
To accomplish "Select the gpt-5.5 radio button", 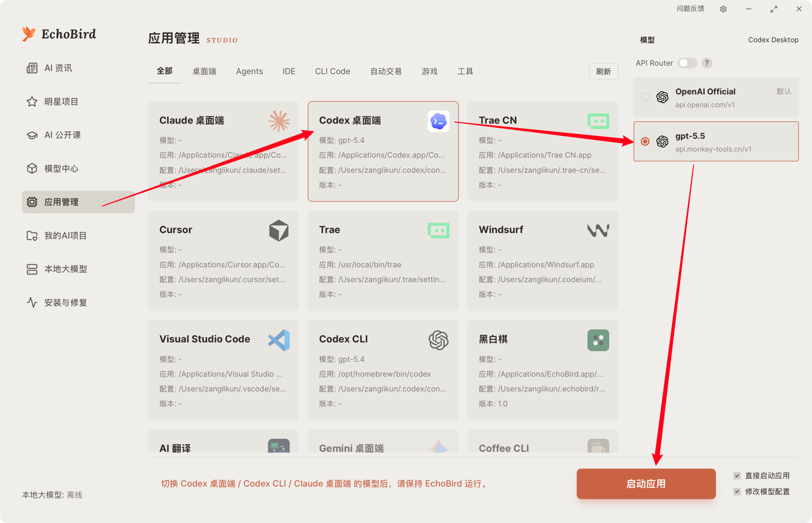I will (x=645, y=142).
